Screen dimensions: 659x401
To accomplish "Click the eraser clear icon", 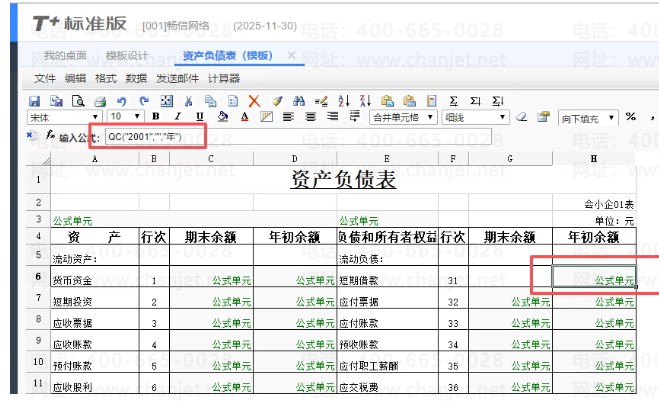I will point(522,117).
